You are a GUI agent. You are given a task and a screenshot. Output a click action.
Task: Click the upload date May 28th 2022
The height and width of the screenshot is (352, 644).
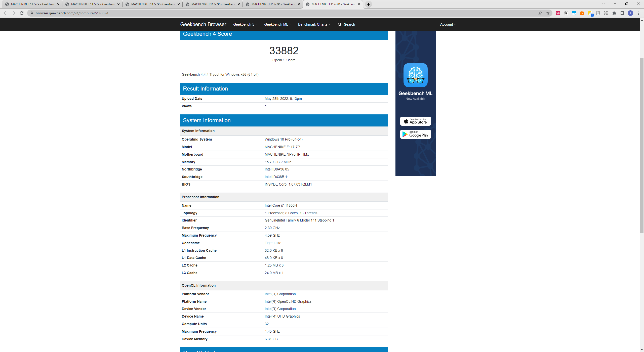pos(283,99)
